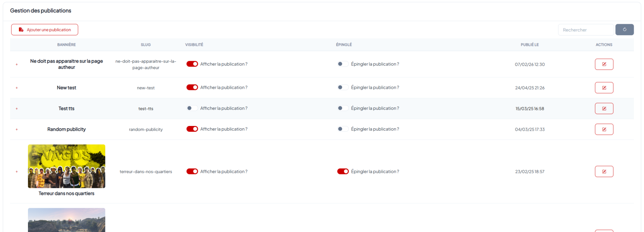Click Ajouter une publication button
Viewport: 644px width, 232px height.
(44, 30)
